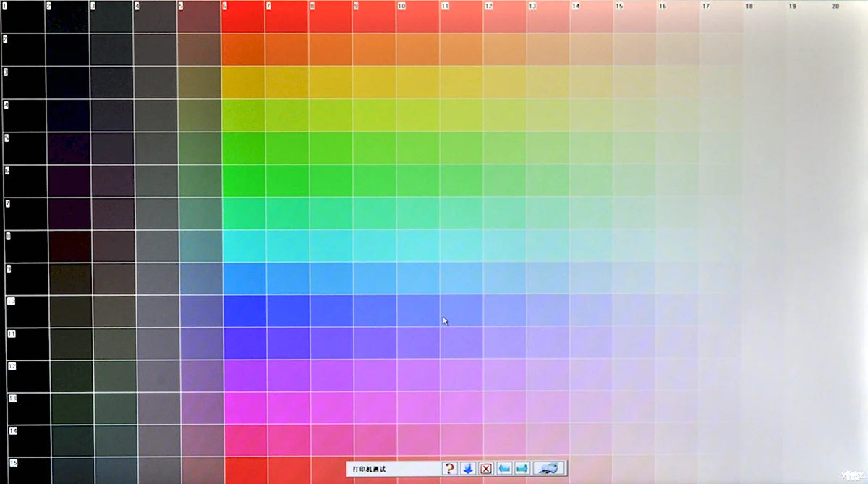
Task: Click the blue down arrow icon
Action: click(468, 468)
